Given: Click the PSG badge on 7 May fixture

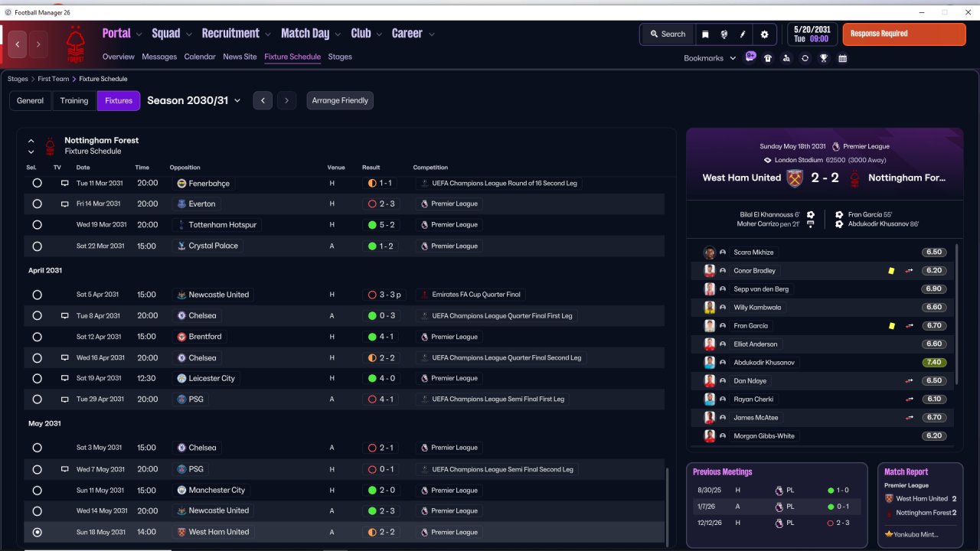Looking at the screenshot, I should pos(181,469).
